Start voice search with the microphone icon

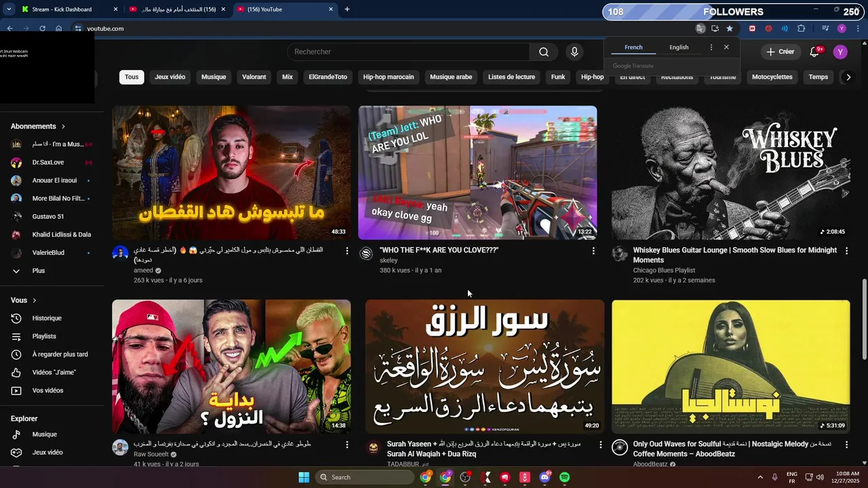574,52
